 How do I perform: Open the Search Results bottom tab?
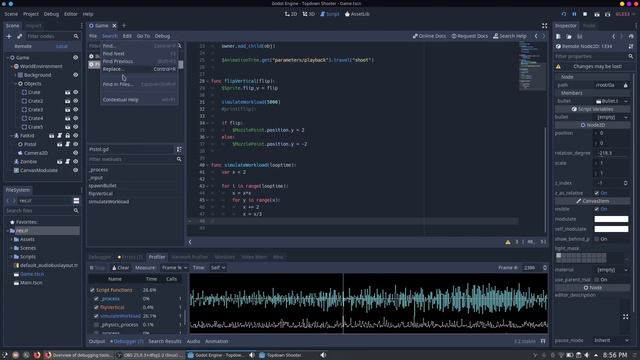coord(165,341)
